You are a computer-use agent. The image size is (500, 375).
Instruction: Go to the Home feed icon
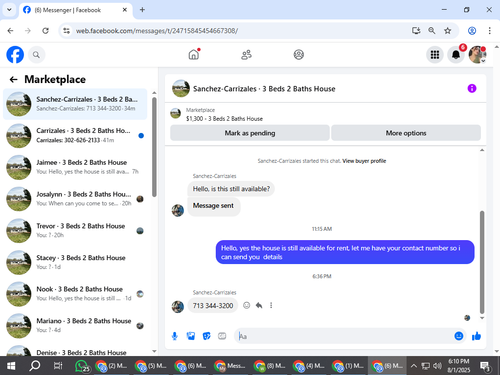point(194,54)
